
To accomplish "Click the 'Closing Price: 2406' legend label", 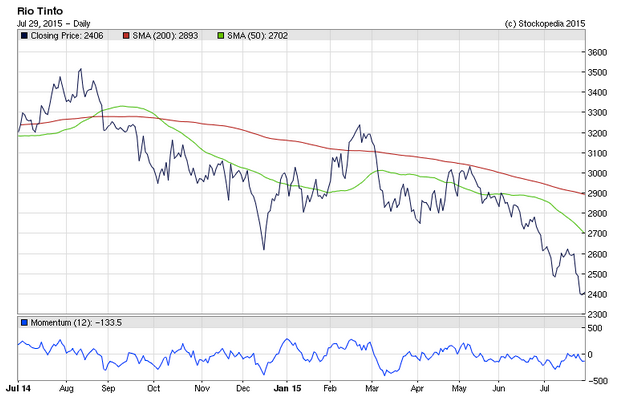I will click(67, 36).
